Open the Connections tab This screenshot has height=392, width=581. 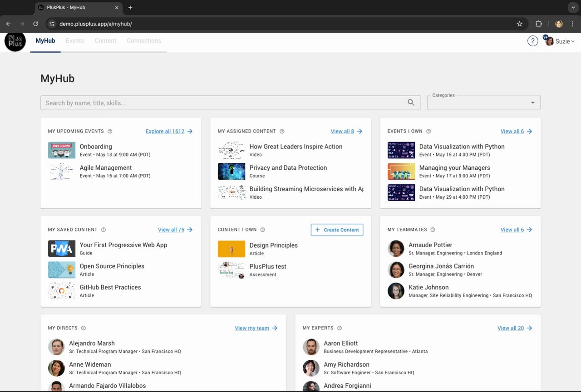[x=144, y=41]
